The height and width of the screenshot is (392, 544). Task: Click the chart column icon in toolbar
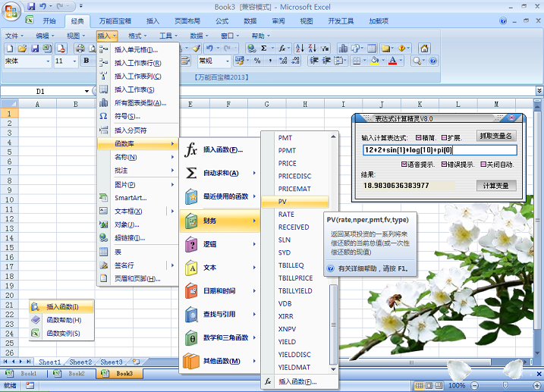pyautogui.click(x=343, y=49)
